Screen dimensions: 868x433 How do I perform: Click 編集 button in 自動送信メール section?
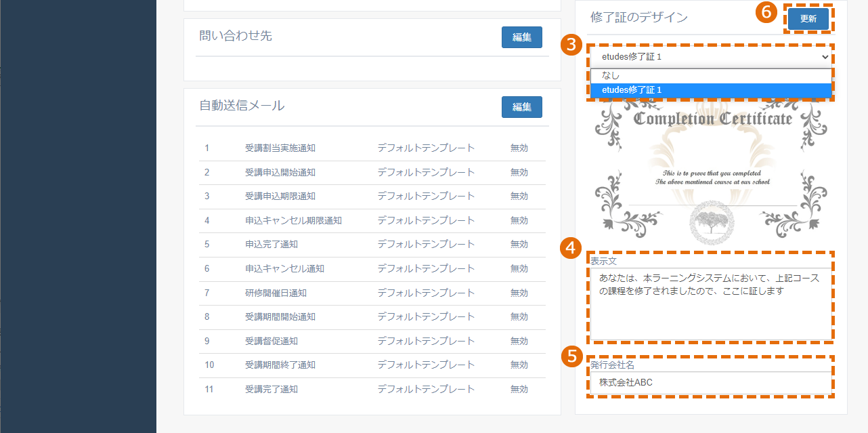click(521, 107)
